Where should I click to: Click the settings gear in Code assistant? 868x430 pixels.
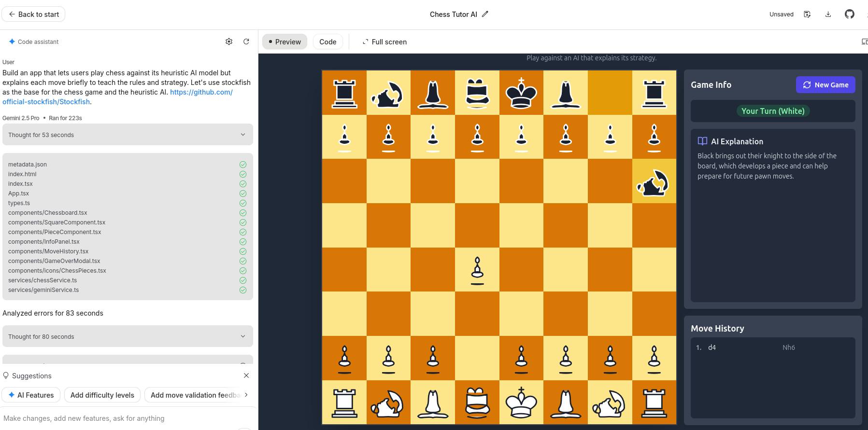229,42
